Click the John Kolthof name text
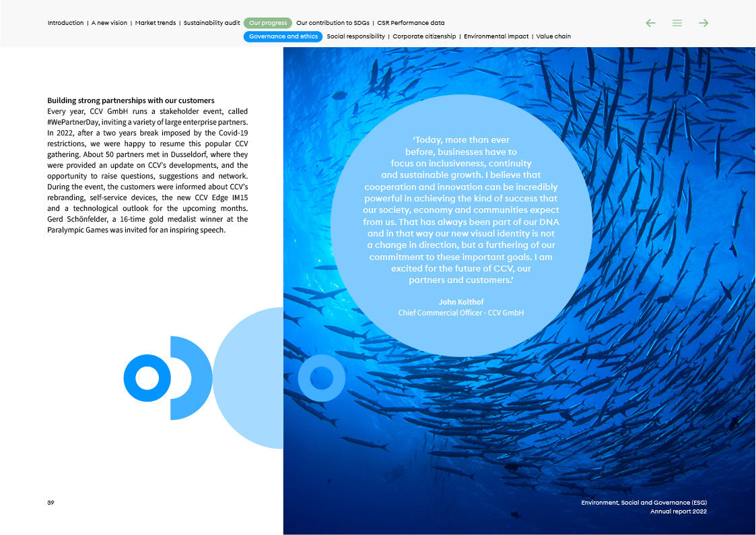Image resolution: width=756 pixels, height=535 pixels. pos(461,302)
